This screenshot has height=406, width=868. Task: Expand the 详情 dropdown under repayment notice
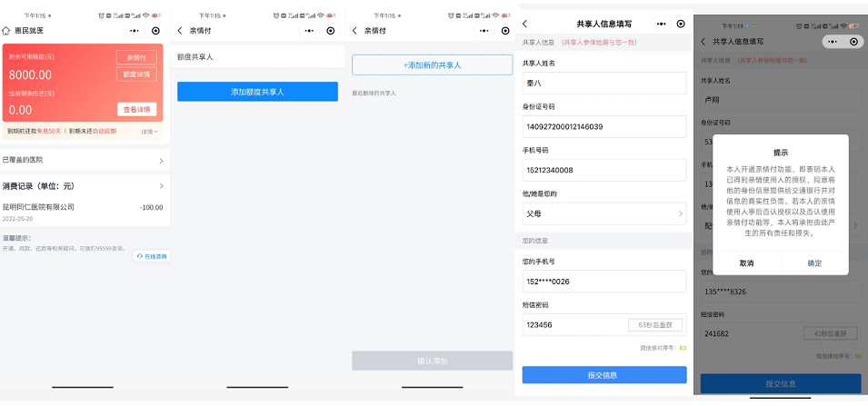pyautogui.click(x=150, y=132)
